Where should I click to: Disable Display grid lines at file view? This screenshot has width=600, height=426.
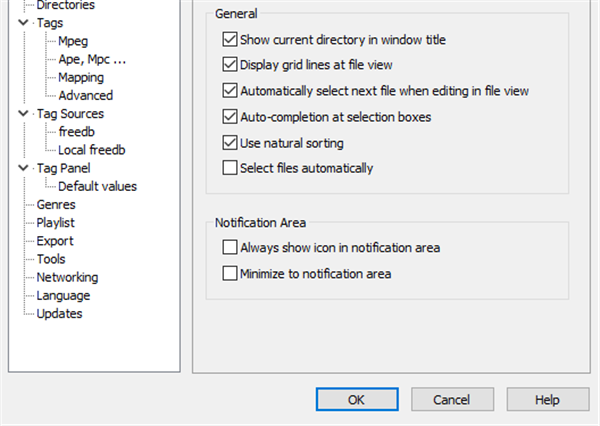tap(231, 65)
